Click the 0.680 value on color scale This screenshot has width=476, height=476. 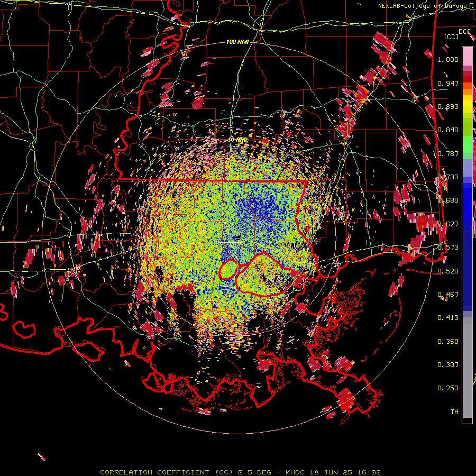[x=448, y=200]
